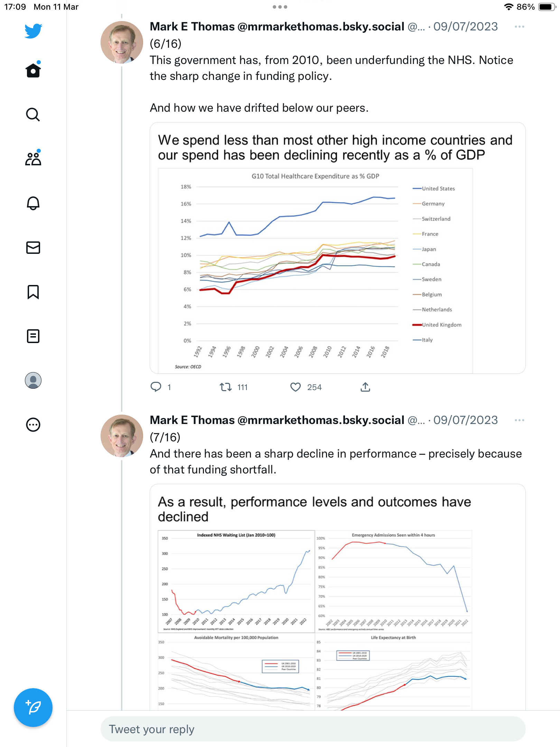This screenshot has height=747, width=560.
Task: Focus the Tweet your reply field
Action: point(313,729)
